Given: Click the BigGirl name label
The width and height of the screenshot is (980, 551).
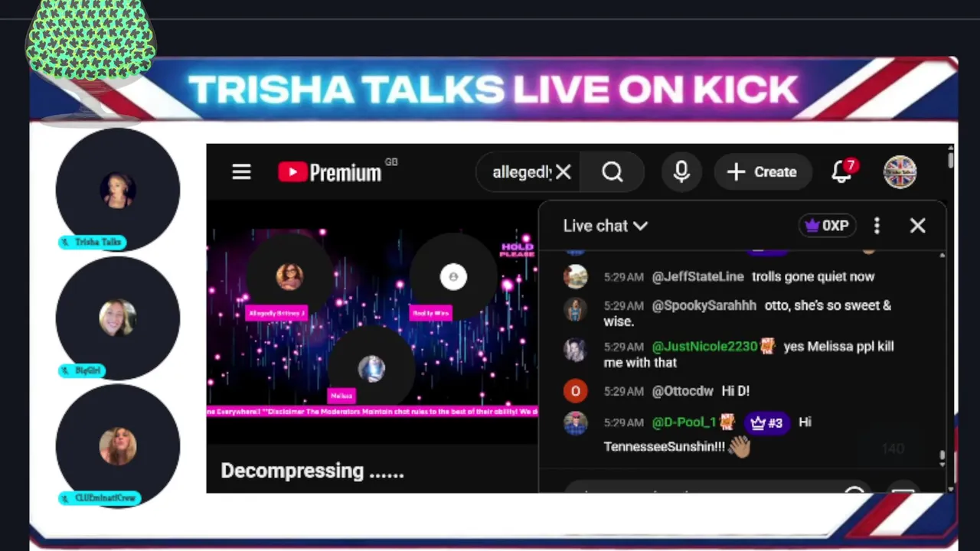Looking at the screenshot, I should (x=82, y=370).
